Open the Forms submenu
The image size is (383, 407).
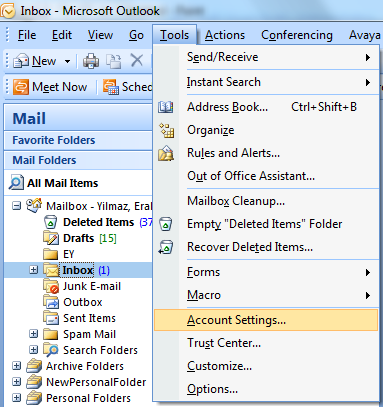[266, 272]
